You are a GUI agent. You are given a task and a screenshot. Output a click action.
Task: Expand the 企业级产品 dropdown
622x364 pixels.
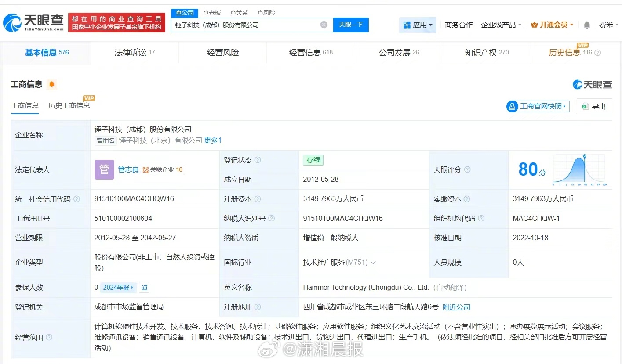coord(501,25)
